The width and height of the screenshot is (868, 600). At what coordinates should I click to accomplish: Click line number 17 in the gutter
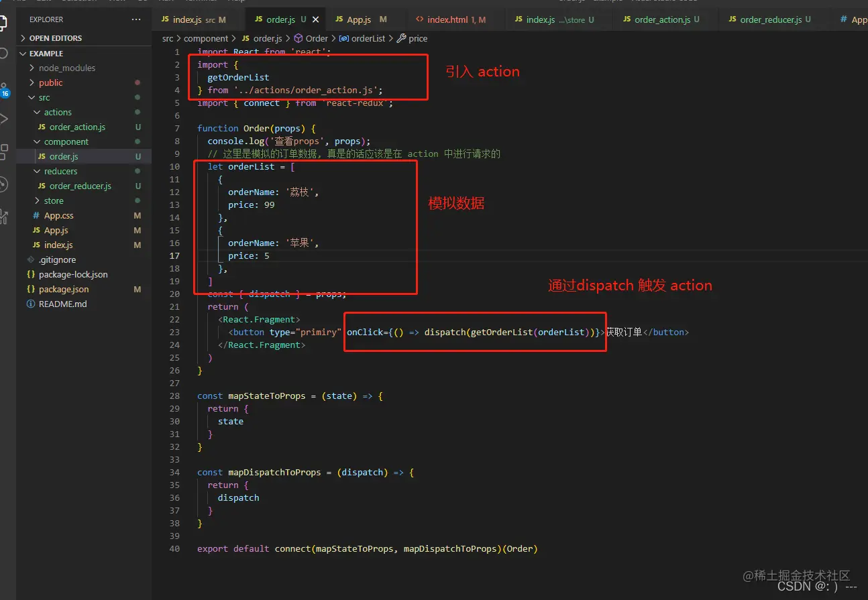point(174,255)
